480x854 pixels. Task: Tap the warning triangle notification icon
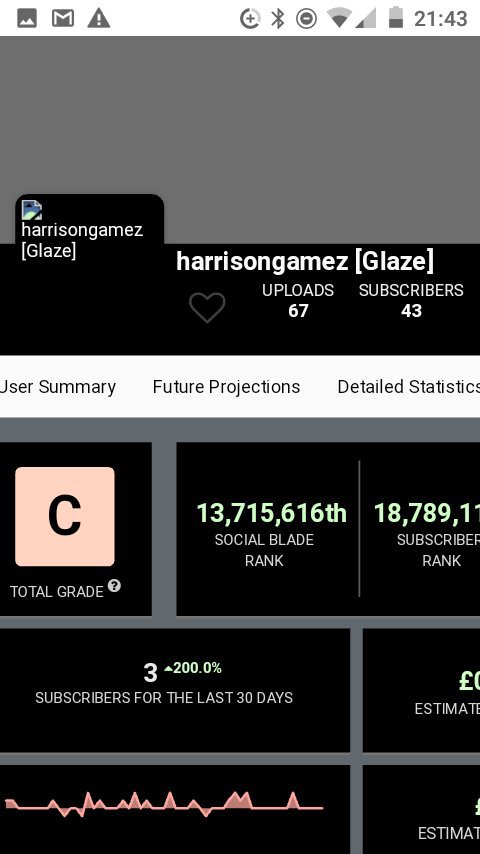point(99,19)
